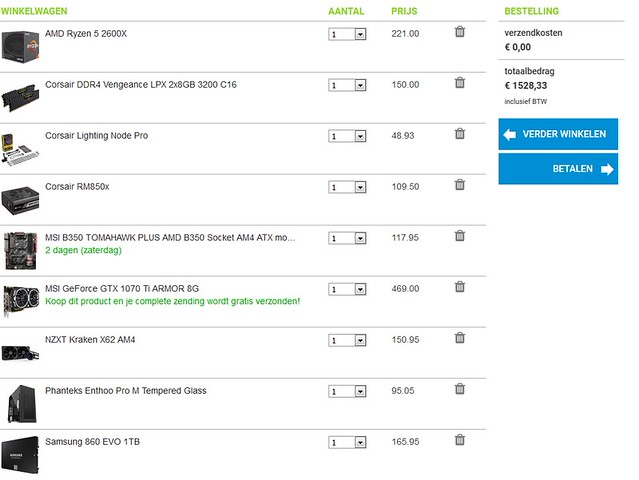The width and height of the screenshot is (639, 480).
Task: Remove AMD Ryzen 5 2600X with trash icon
Action: [460, 31]
